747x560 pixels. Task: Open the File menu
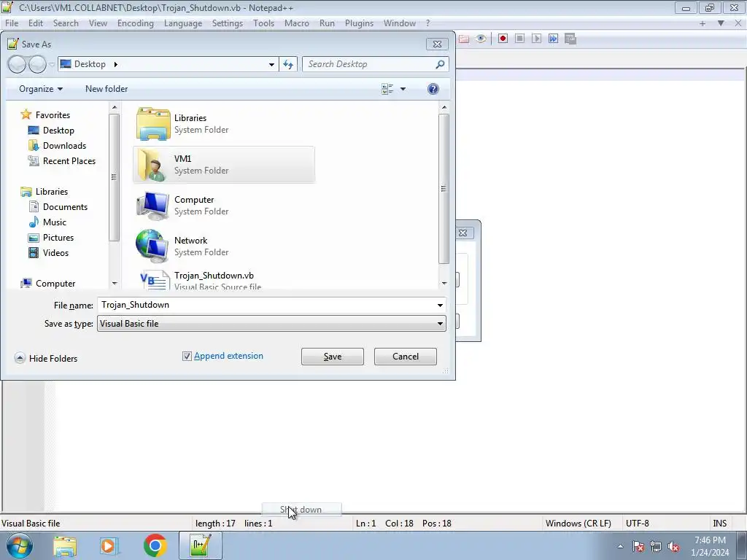12,23
